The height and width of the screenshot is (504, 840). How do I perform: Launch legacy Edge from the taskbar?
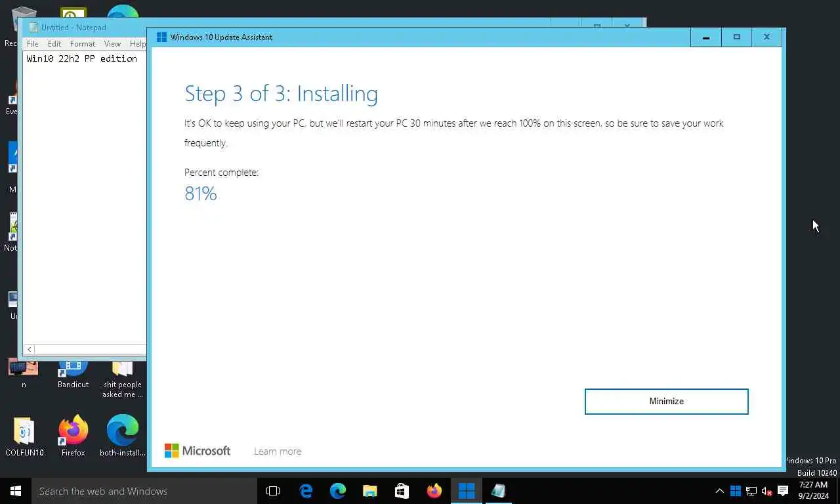(306, 491)
